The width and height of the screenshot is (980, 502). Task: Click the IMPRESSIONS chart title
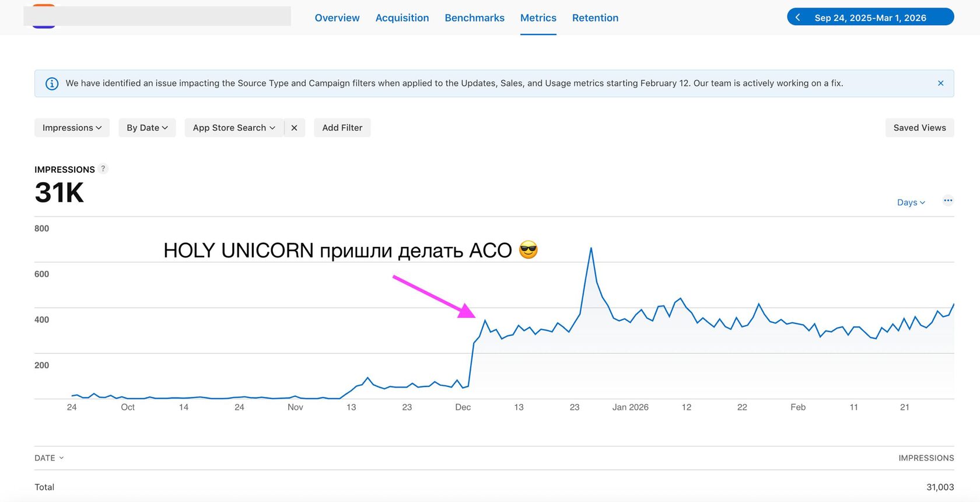point(64,169)
